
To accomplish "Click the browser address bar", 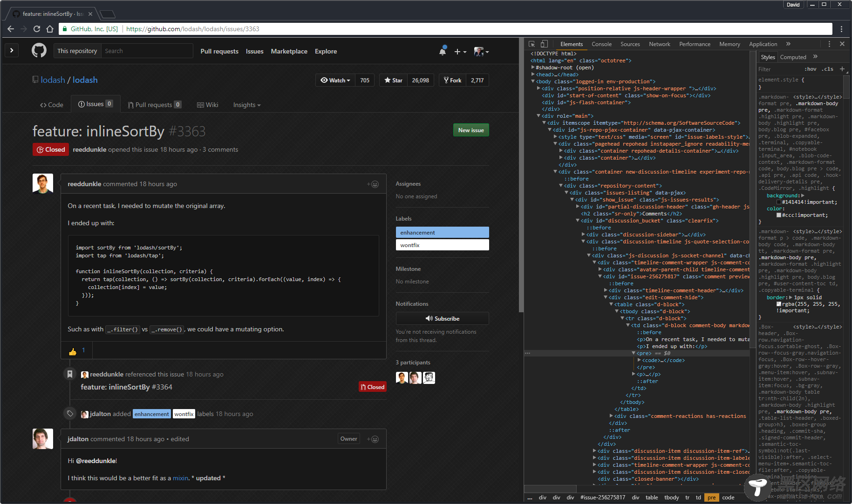I will 445,29.
